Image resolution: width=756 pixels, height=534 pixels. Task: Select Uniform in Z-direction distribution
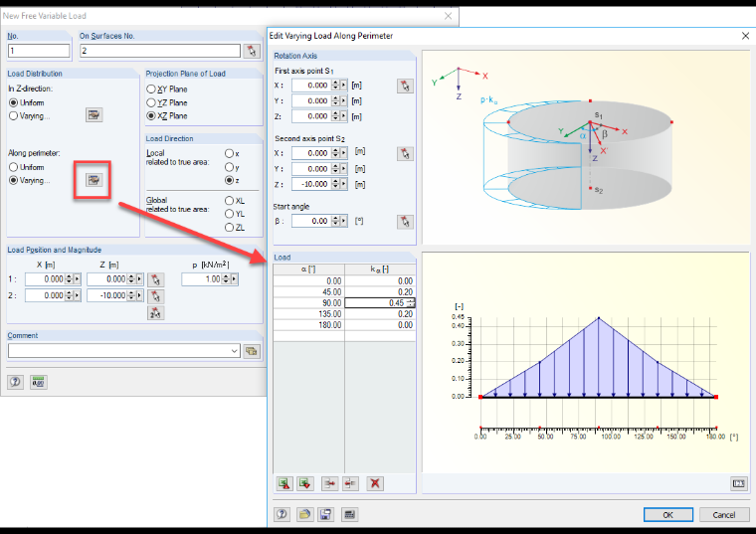[x=14, y=102]
